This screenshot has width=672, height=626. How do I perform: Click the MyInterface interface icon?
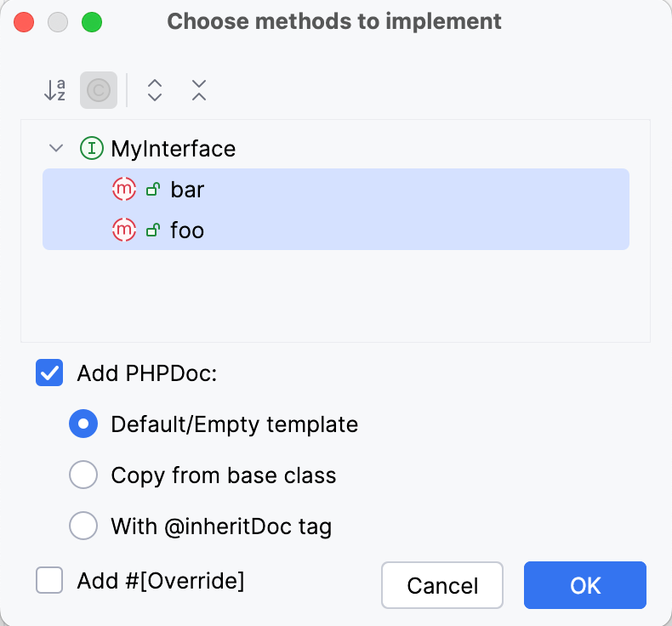(x=91, y=149)
